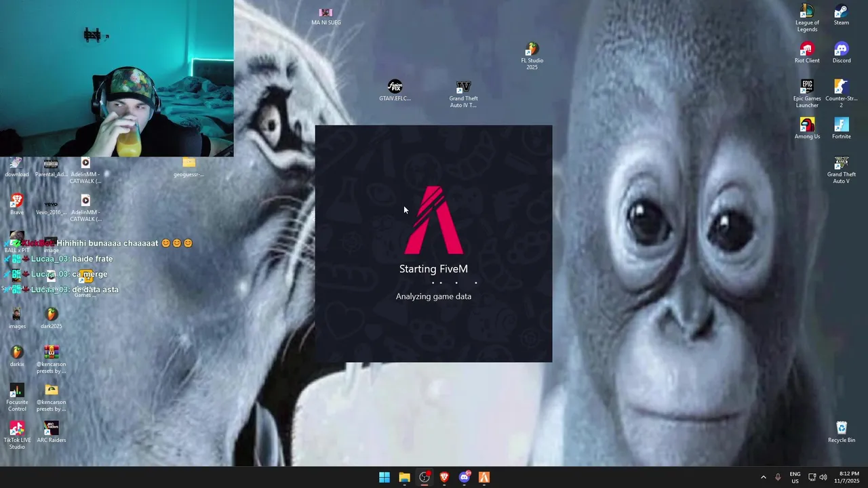868x488 pixels.
Task: Select the Parental Advisory image file
Action: pos(51,167)
